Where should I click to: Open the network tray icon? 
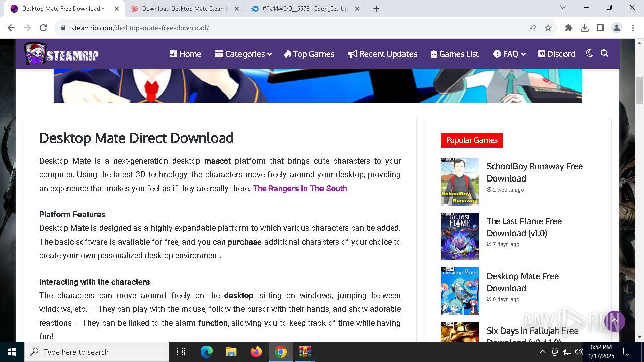(x=567, y=352)
